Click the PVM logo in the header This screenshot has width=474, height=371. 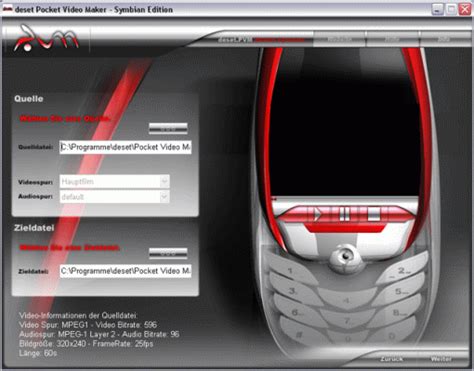[x=46, y=39]
